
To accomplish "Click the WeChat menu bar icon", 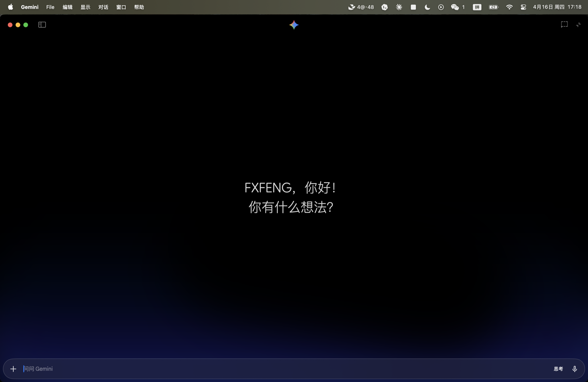I will click(x=455, y=7).
